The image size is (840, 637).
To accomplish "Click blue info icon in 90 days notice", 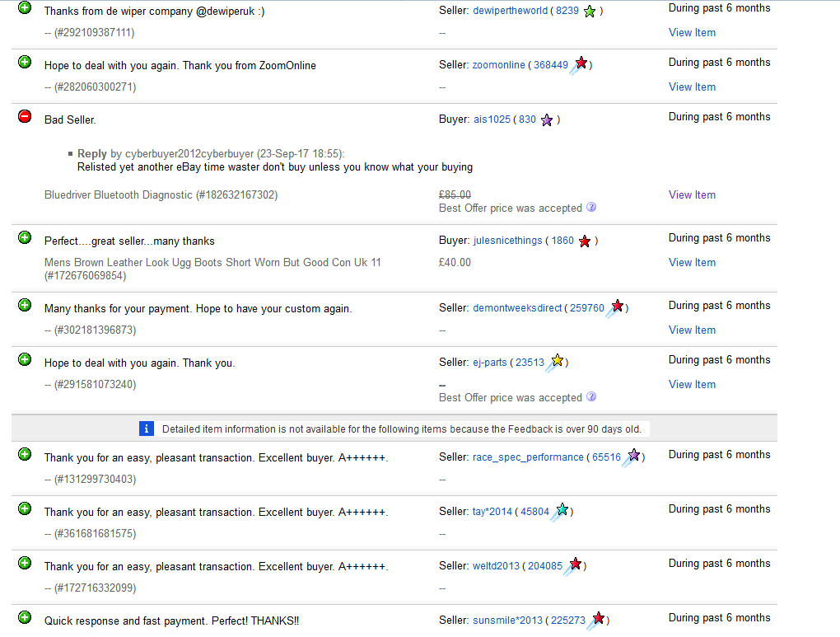I will (x=147, y=429).
